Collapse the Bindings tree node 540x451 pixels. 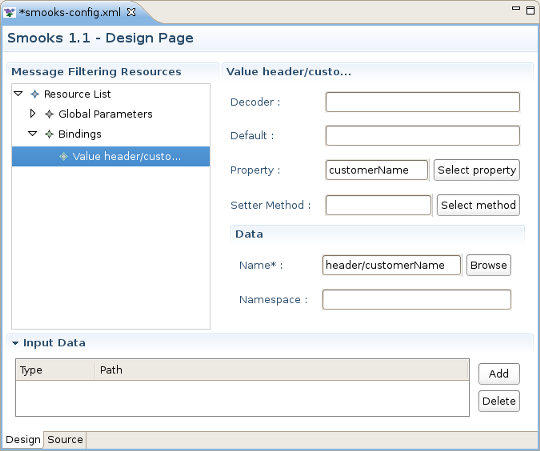click(x=32, y=134)
